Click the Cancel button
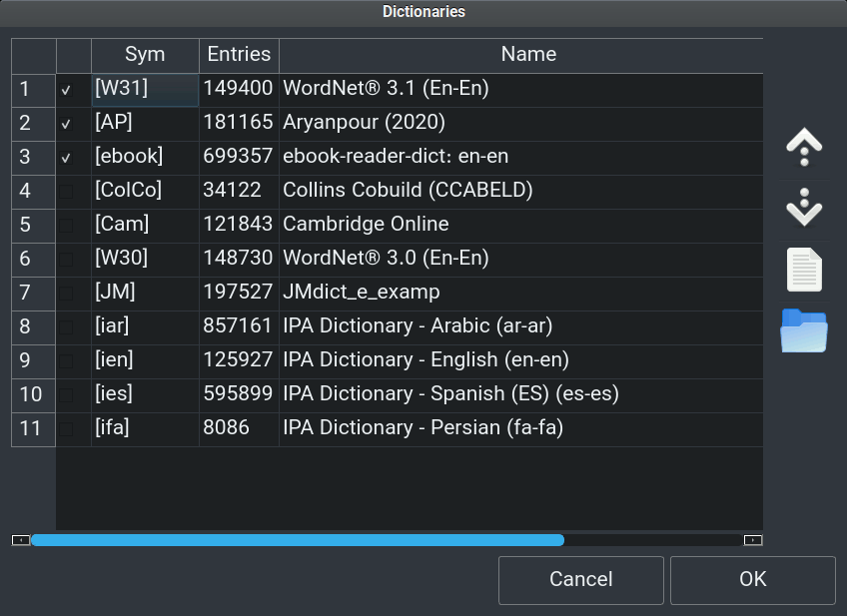The image size is (847, 616). pyautogui.click(x=580, y=580)
